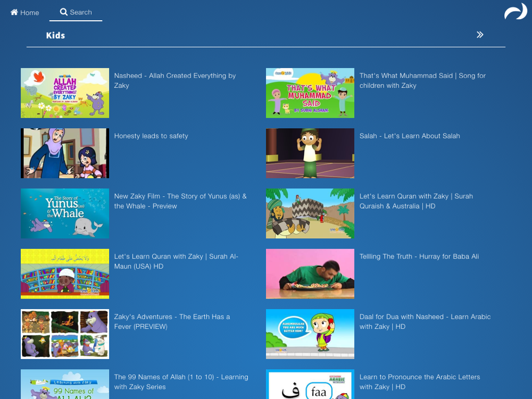Screen dimensions: 532x399
Task: Select 'Surah Al-Maun (USA) HD' title
Action: tap(176, 261)
